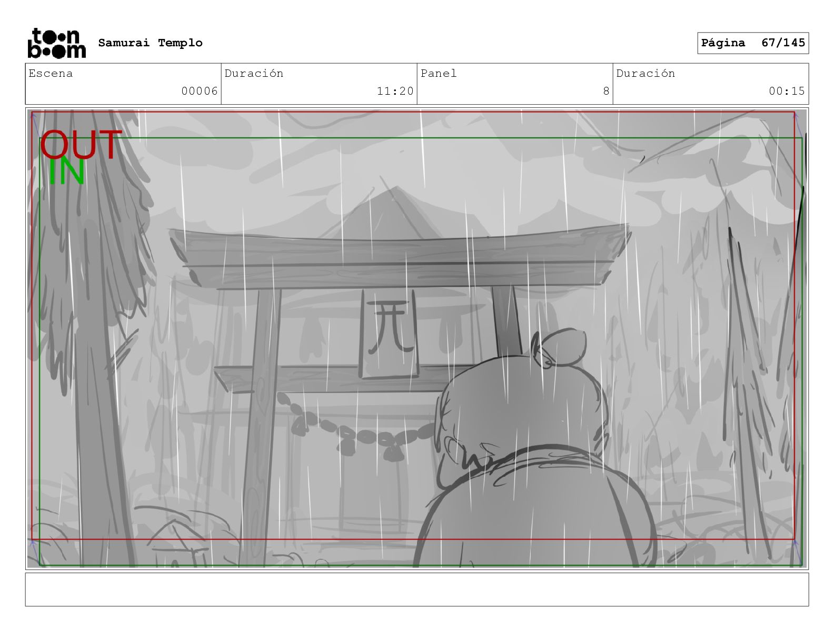Click the storyboard panel drawing thumbnail
This screenshot has width=834, height=644.
(417, 338)
